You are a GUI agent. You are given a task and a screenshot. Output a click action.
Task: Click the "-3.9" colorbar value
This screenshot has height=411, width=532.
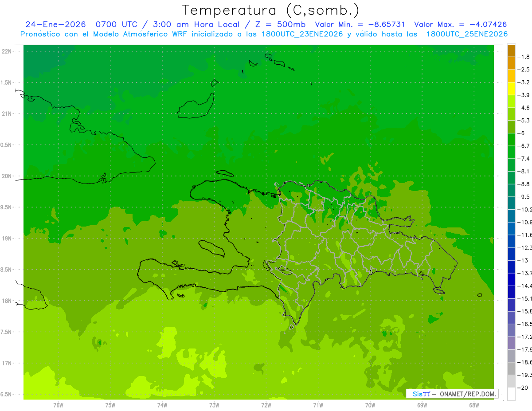coord(524,95)
